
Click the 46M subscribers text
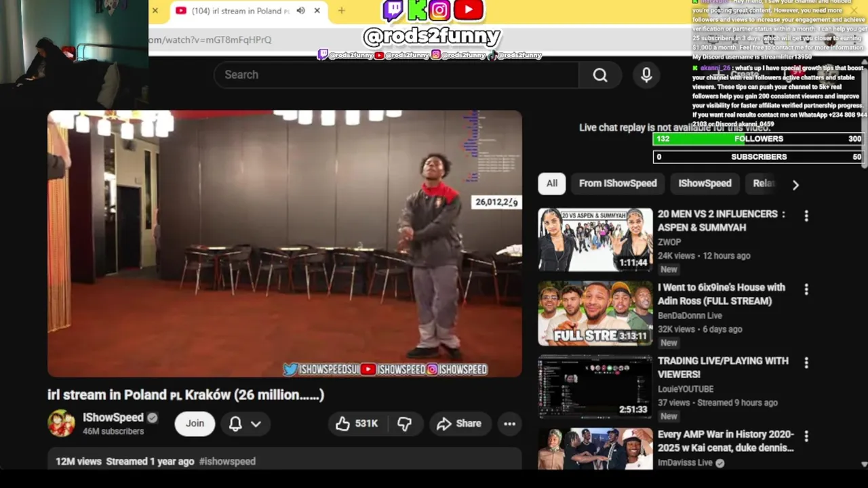[113, 432]
